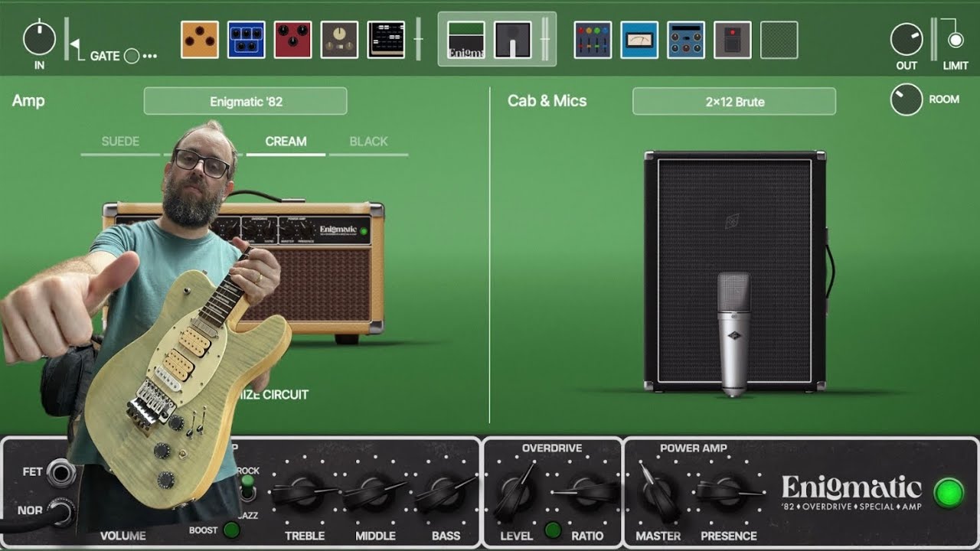The height and width of the screenshot is (551, 980).
Task: Plug into the FET input jack
Action: [60, 472]
